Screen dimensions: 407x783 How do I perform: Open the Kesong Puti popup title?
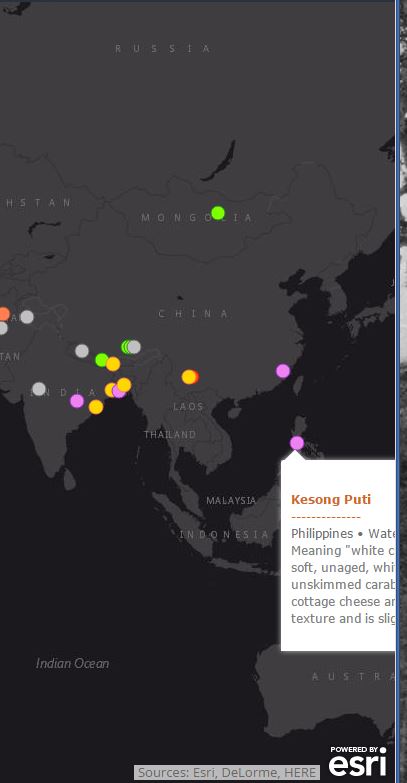[x=331, y=499]
